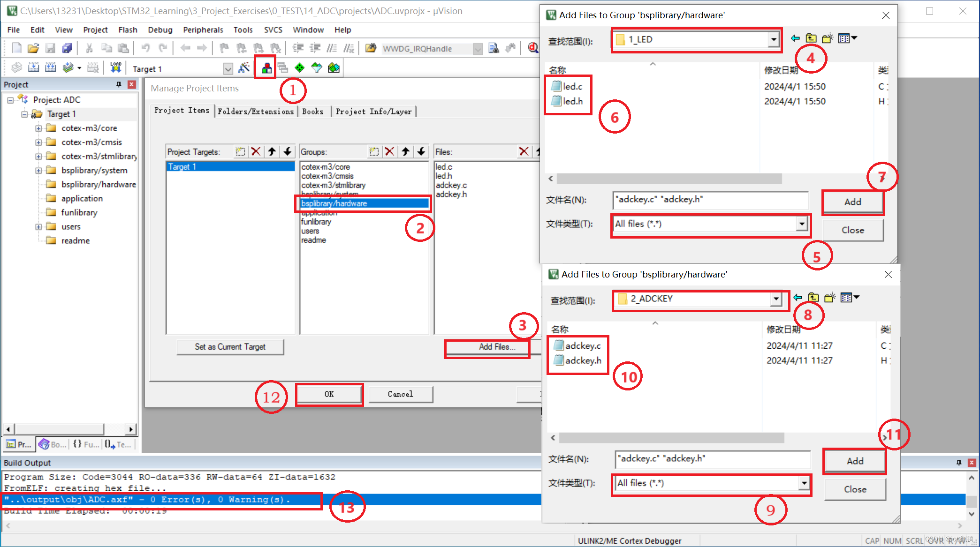Click the Download LOAD icon

pos(115,68)
